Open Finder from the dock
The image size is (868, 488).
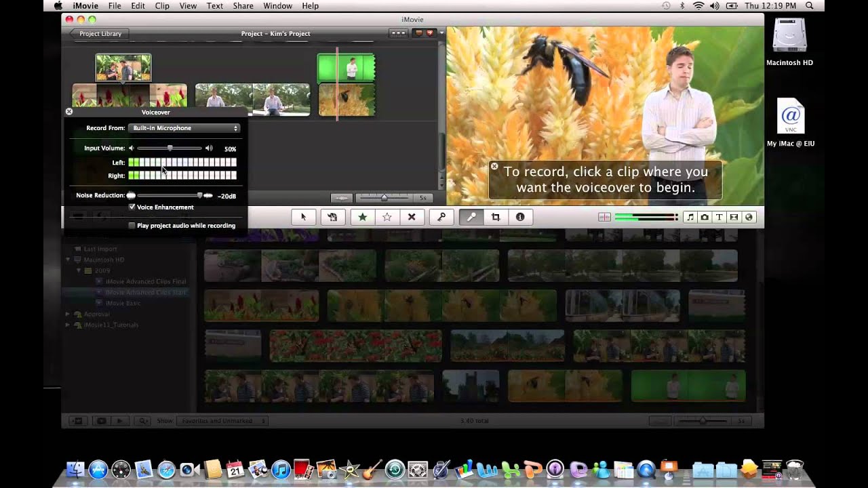(75, 469)
